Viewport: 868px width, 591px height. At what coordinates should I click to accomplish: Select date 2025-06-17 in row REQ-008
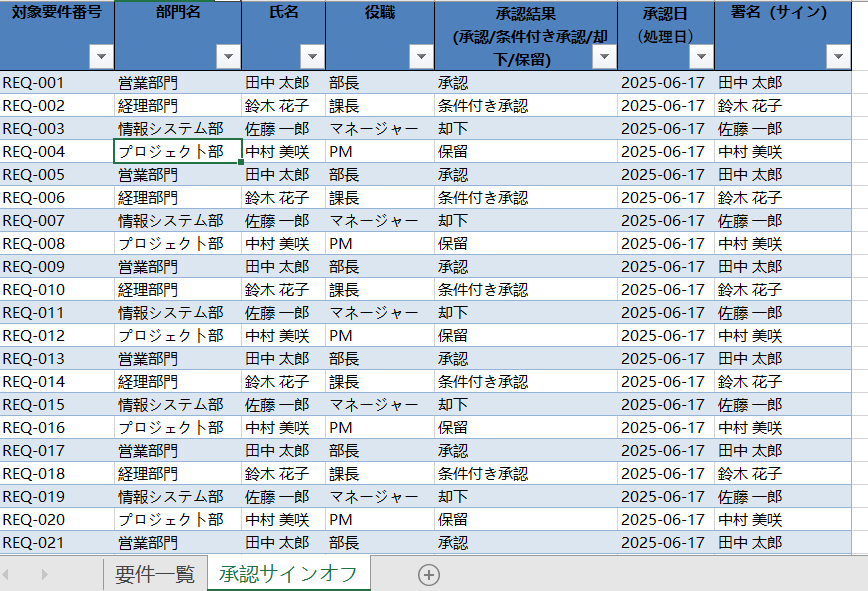coord(666,243)
